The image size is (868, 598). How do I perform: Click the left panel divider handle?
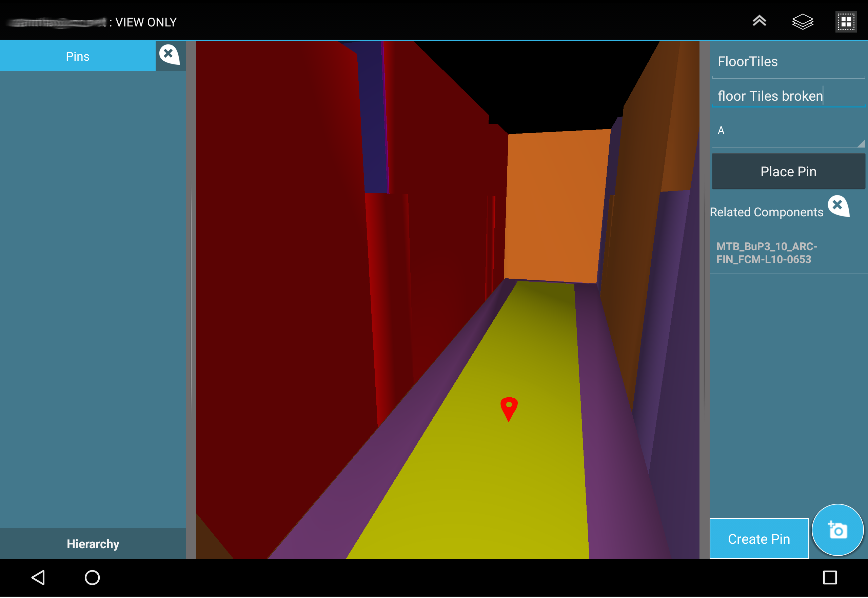191,299
